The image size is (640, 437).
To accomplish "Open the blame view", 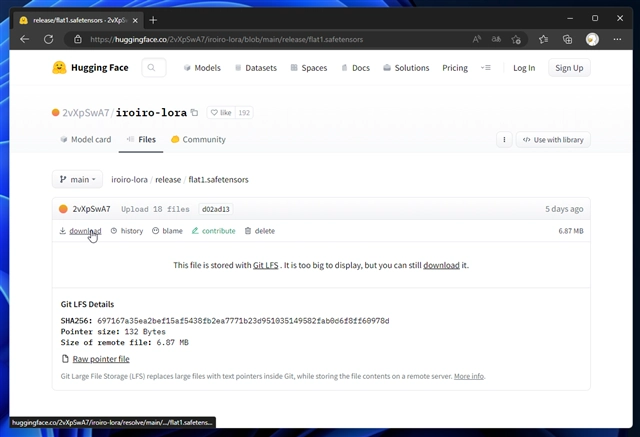I will click(167, 231).
